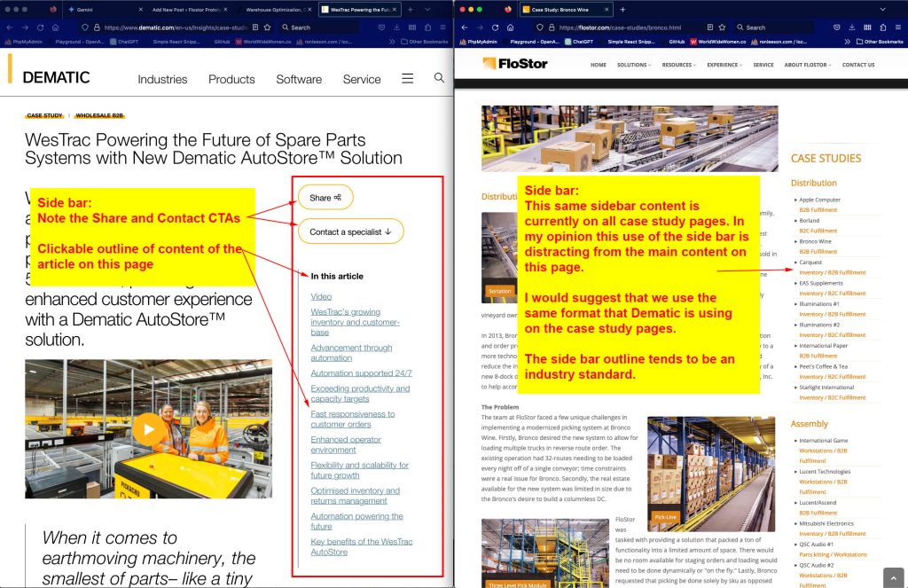Reload the FloStor Bronco Wine page
908x588 pixels.
(495, 27)
